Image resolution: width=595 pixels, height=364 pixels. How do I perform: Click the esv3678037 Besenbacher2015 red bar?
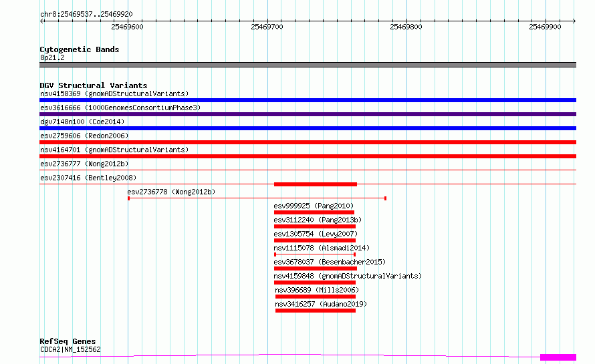point(316,268)
